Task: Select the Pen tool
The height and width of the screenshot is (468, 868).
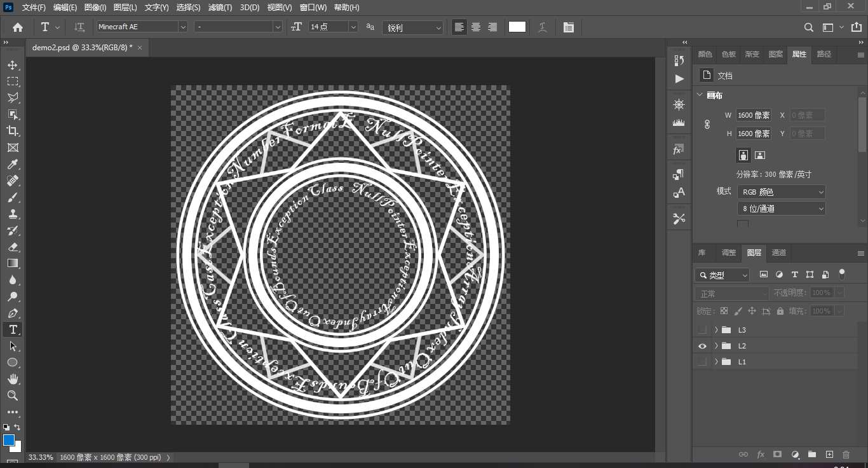Action: [x=13, y=313]
